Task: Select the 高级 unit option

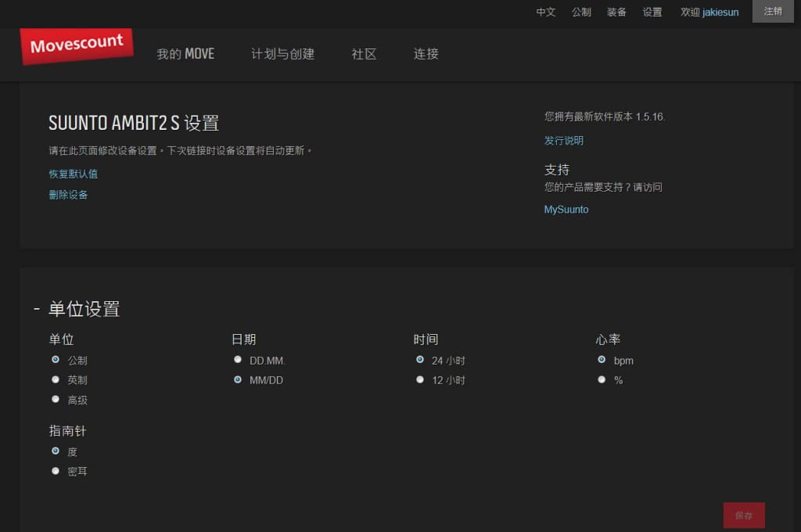Action: (56, 399)
